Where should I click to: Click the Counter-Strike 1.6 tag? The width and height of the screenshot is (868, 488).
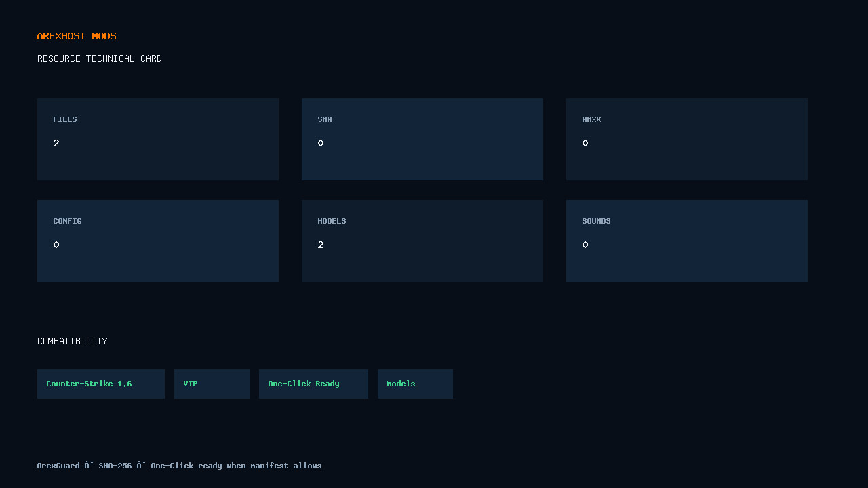(x=101, y=384)
